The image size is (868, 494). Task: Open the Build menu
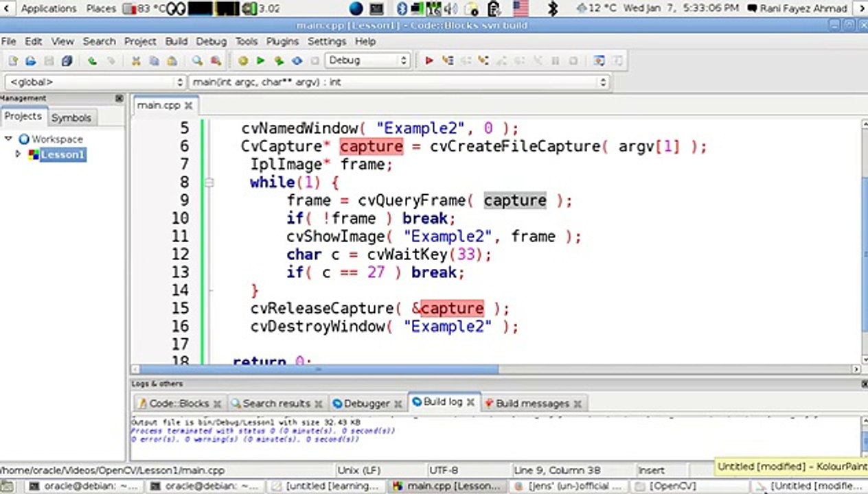click(176, 41)
